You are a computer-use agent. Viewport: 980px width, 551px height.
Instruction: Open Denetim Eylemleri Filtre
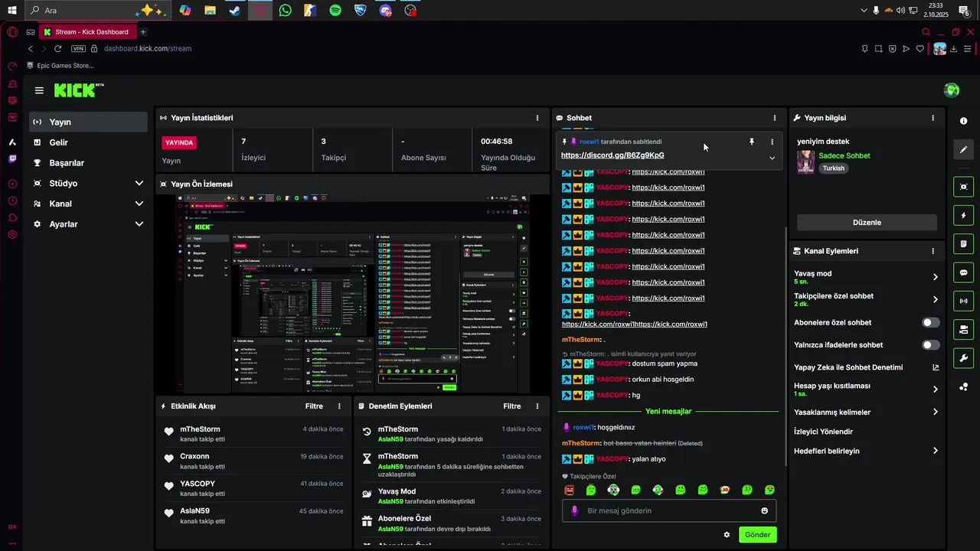tap(511, 406)
